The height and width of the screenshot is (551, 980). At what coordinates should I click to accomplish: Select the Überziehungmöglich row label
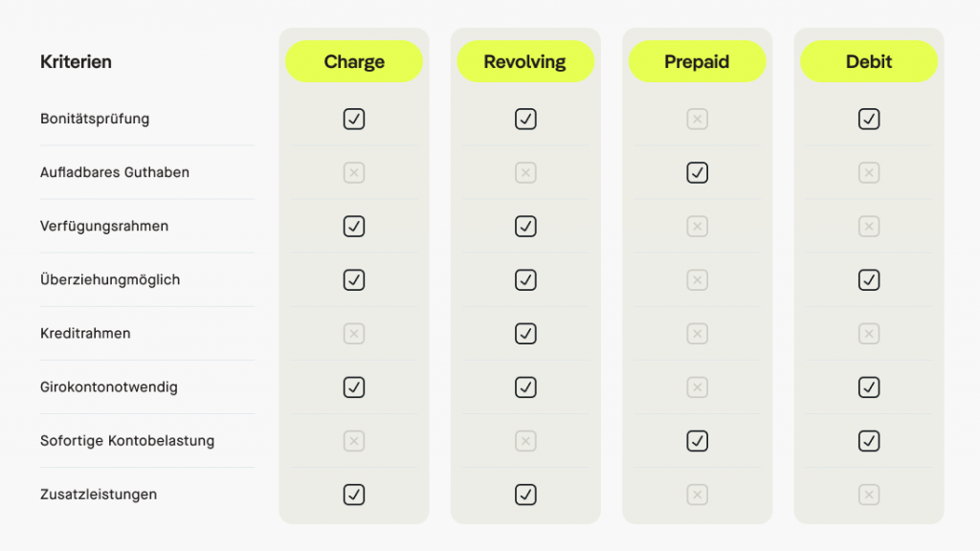click(x=110, y=280)
